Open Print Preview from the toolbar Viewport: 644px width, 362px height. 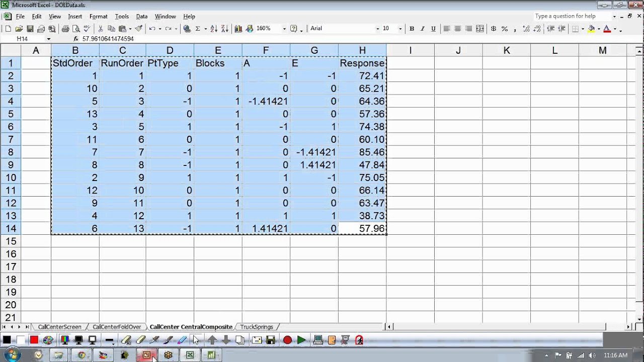coord(76,29)
